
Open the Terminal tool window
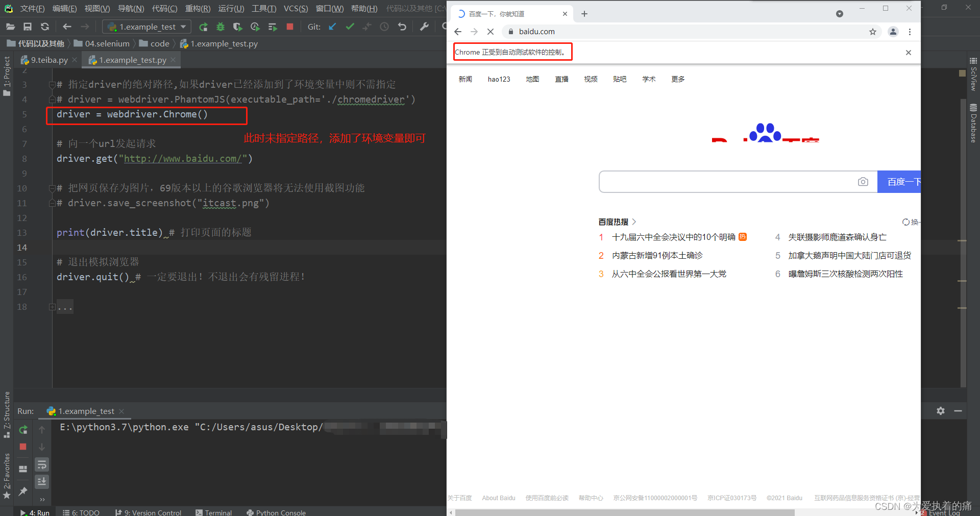pyautogui.click(x=214, y=512)
